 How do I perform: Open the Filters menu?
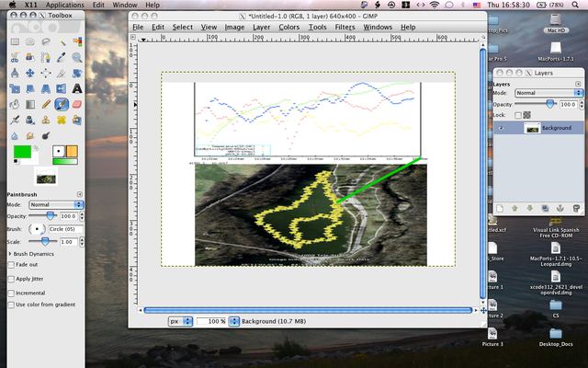[x=345, y=27]
